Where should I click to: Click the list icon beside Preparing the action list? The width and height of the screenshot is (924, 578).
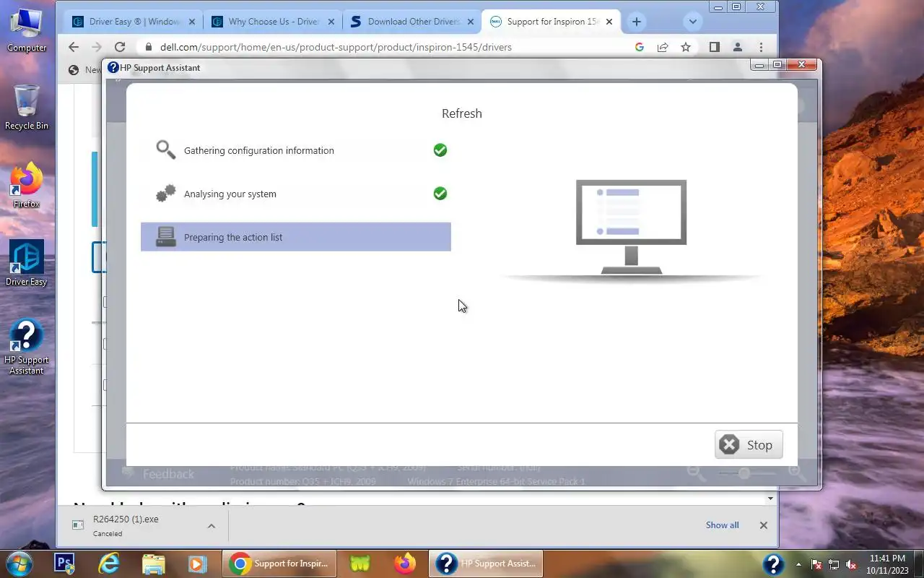pyautogui.click(x=165, y=236)
